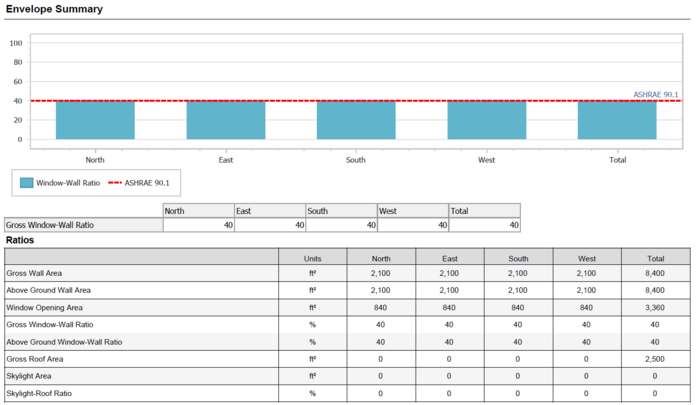Click Window Opening Area Total value 3,360
Viewport: 697px width, 405px height.
[x=655, y=308]
